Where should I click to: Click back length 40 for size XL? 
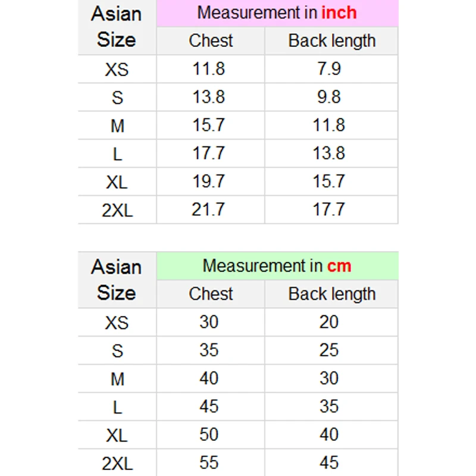329,434
